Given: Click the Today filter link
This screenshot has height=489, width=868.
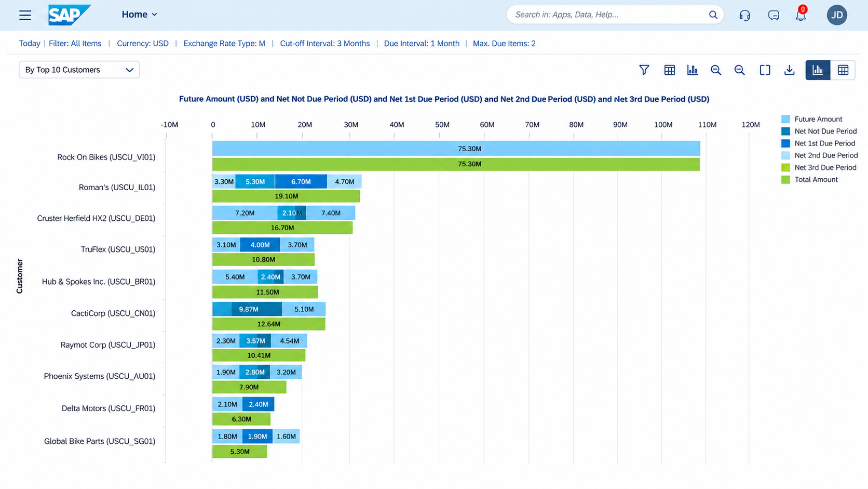Looking at the screenshot, I should 30,44.
